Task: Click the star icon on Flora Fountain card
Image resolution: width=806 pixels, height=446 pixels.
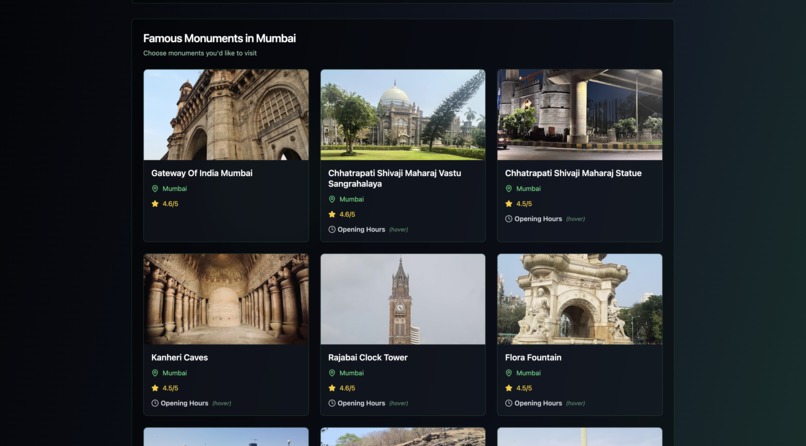Action: (508, 388)
